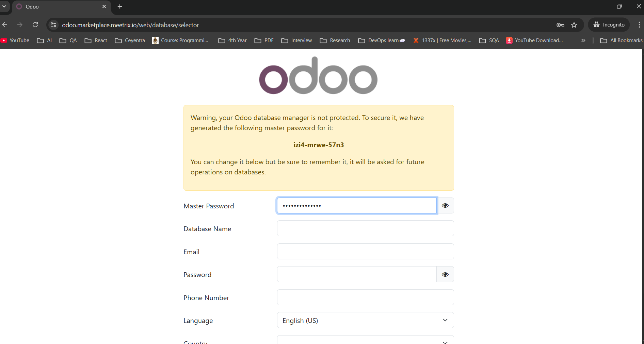Go back to the previous page
Image resolution: width=644 pixels, height=344 pixels.
(5, 24)
